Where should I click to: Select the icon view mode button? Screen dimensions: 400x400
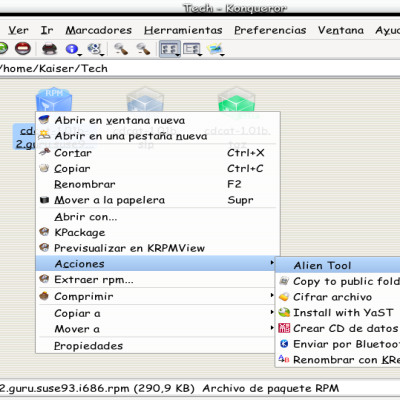point(170,49)
